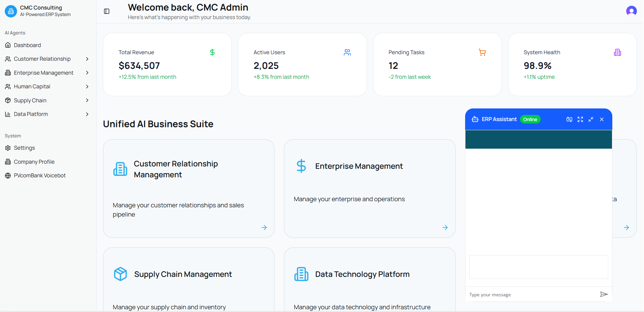Open the Enterprise Management card arrow
This screenshot has height=312, width=644.
click(x=445, y=227)
